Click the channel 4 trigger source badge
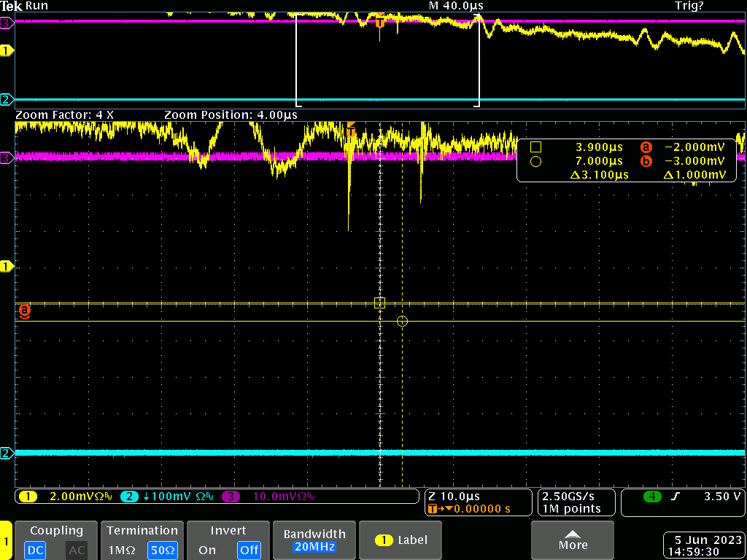Screen dimensions: 747x560 point(651,497)
